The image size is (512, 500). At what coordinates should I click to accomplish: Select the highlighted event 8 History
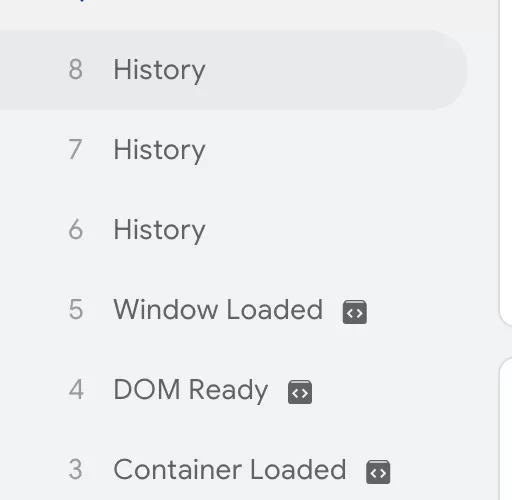pyautogui.click(x=233, y=70)
